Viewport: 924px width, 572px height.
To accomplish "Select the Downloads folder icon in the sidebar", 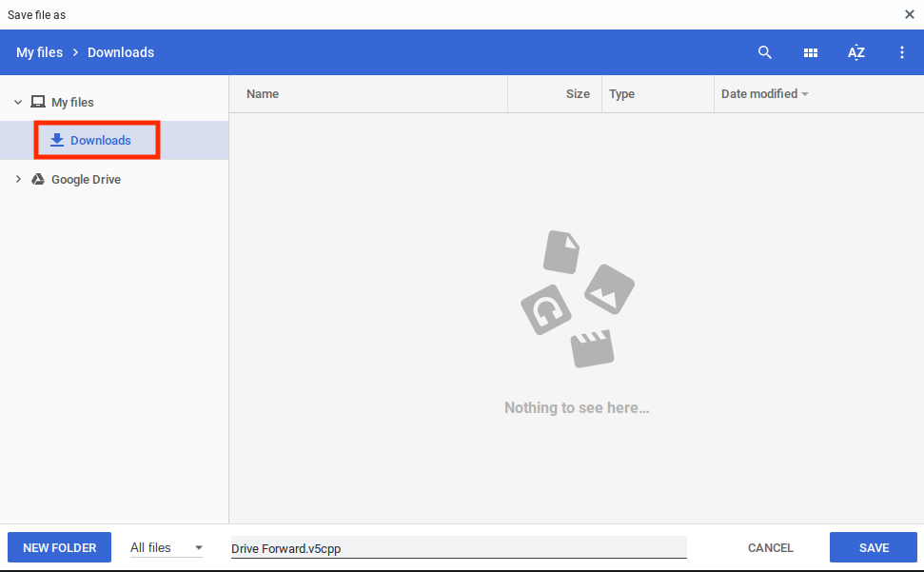I will [59, 140].
